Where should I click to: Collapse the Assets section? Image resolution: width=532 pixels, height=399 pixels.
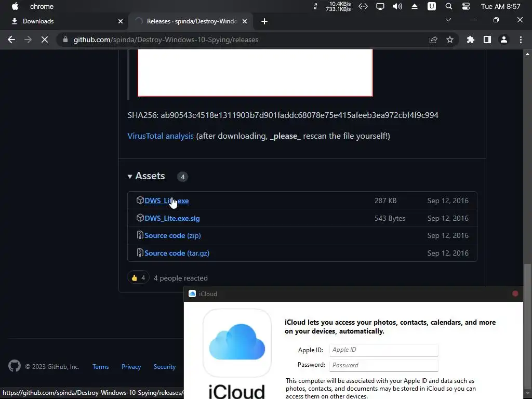[146, 176]
